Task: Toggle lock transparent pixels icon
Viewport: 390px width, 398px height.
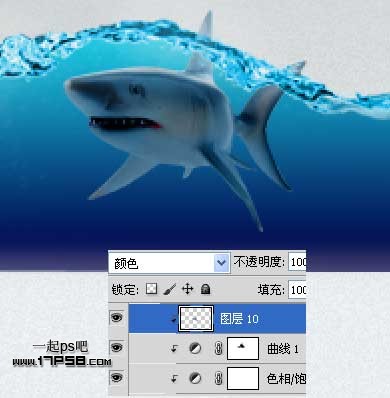Action: (x=152, y=289)
